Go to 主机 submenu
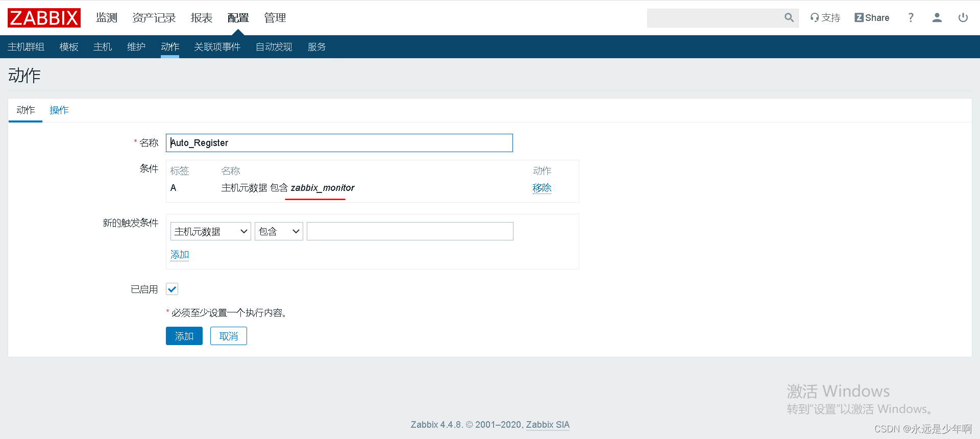 [103, 47]
